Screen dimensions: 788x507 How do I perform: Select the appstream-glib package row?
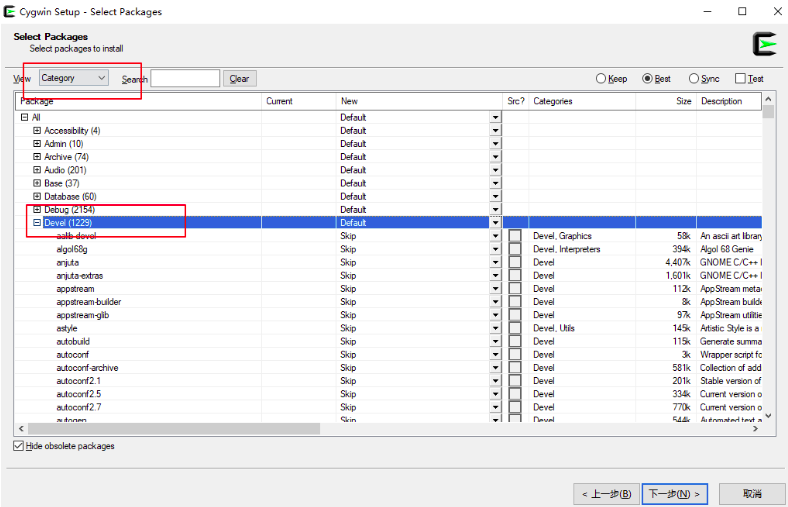388,315
